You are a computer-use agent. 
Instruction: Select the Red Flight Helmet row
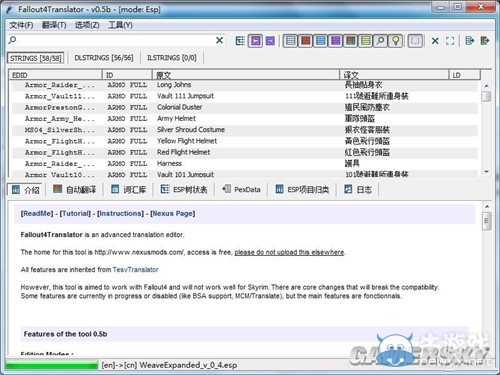pyautogui.click(x=245, y=152)
